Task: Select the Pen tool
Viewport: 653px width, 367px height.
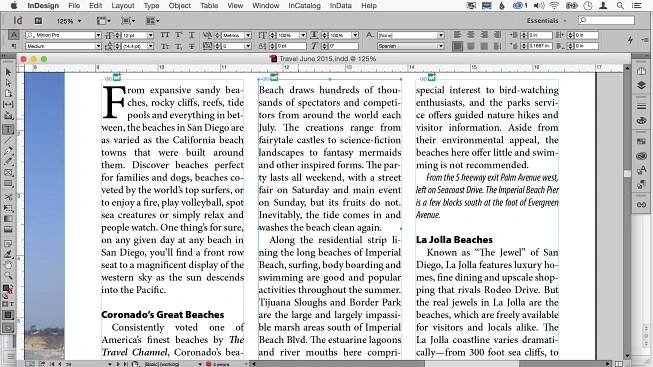Action: pyautogui.click(x=8, y=151)
